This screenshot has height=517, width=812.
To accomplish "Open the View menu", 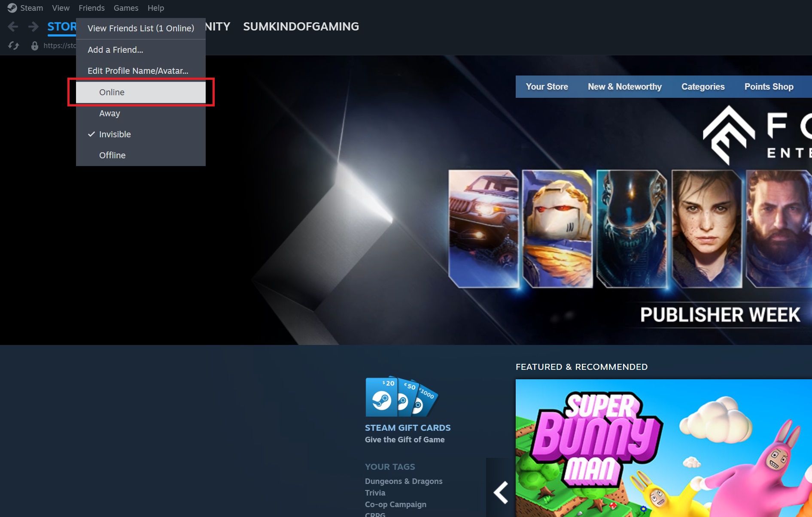I will tap(60, 8).
